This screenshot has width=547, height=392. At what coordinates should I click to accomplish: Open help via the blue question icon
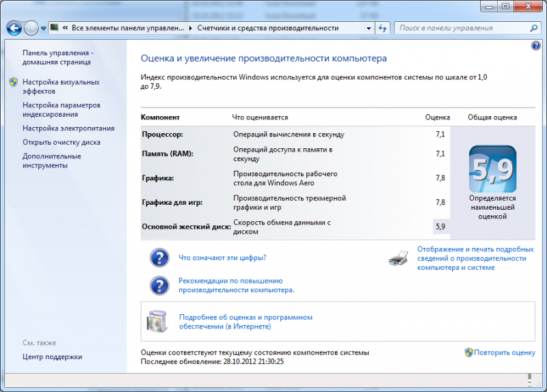point(536,46)
